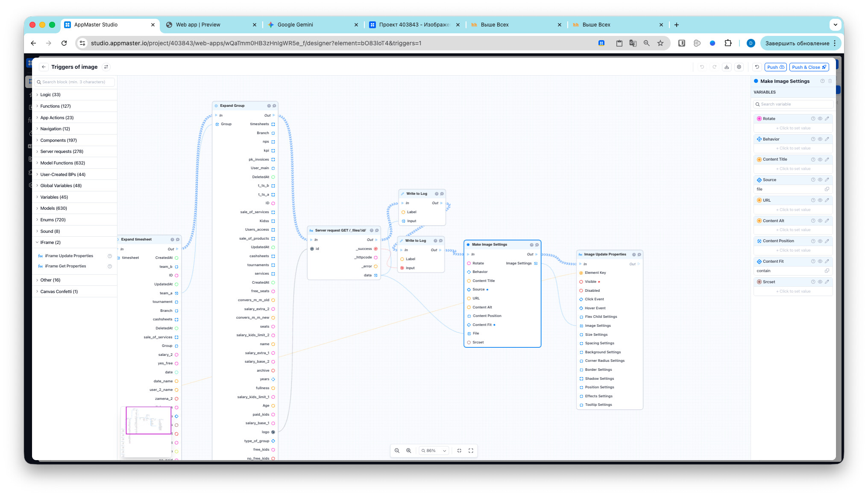Viewport: 868px width, 496px height.
Task: Collapse the IFrame (2) category
Action: coord(50,243)
